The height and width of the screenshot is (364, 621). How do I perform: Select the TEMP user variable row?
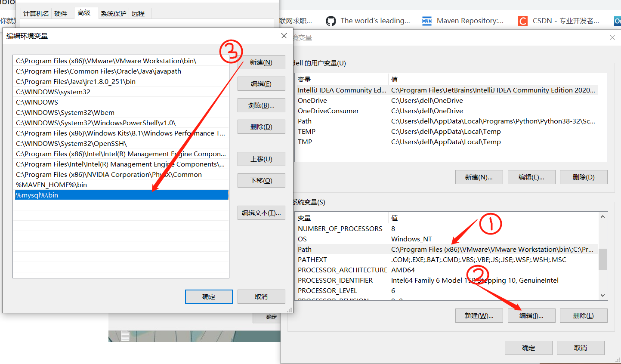pyautogui.click(x=447, y=132)
